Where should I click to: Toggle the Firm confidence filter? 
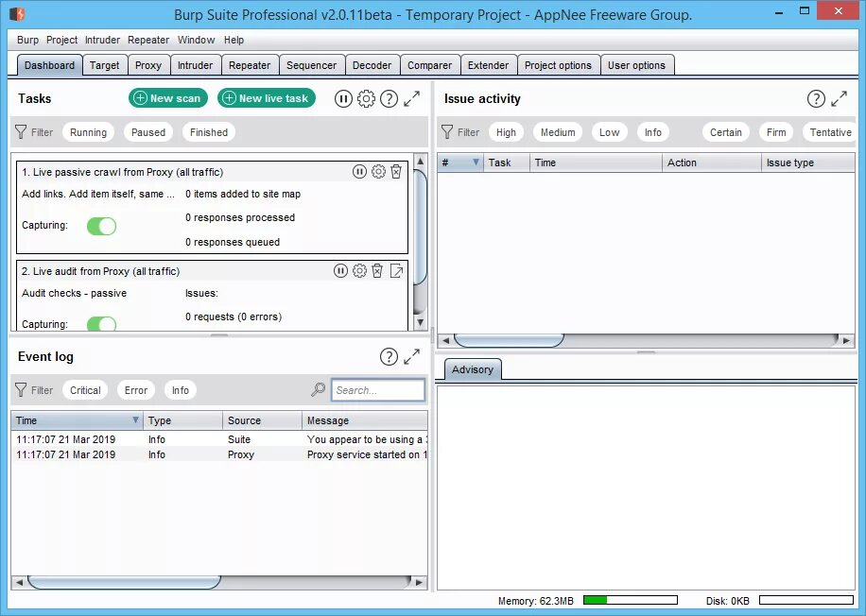pos(776,132)
